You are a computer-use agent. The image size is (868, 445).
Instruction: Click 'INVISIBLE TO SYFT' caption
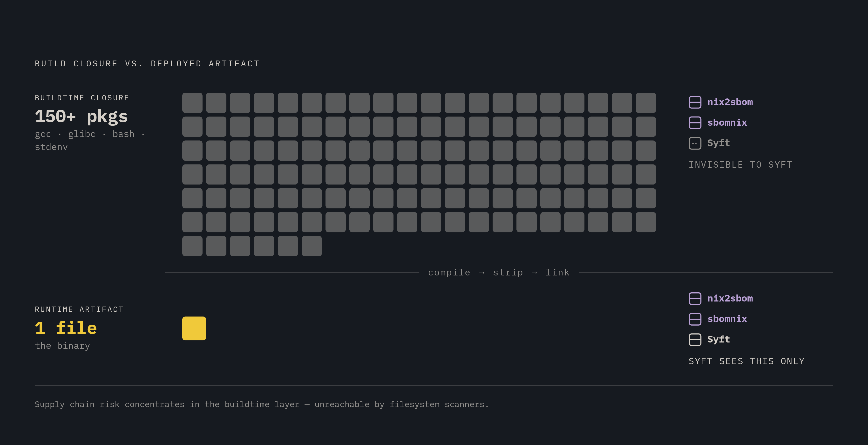(740, 165)
